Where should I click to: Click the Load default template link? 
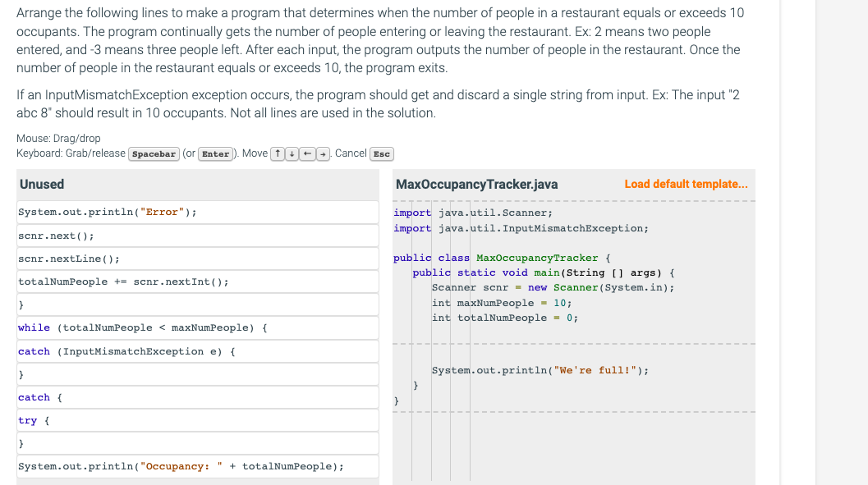(686, 184)
